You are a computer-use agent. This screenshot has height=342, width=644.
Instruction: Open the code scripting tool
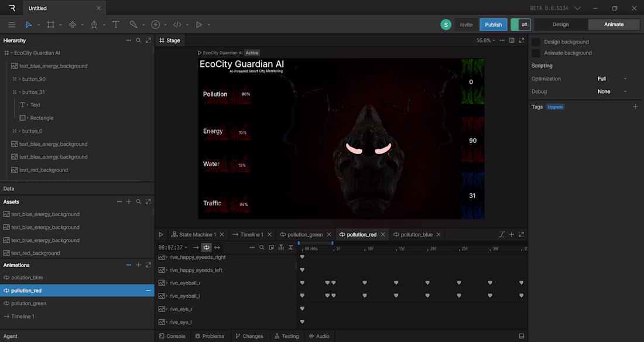(177, 25)
